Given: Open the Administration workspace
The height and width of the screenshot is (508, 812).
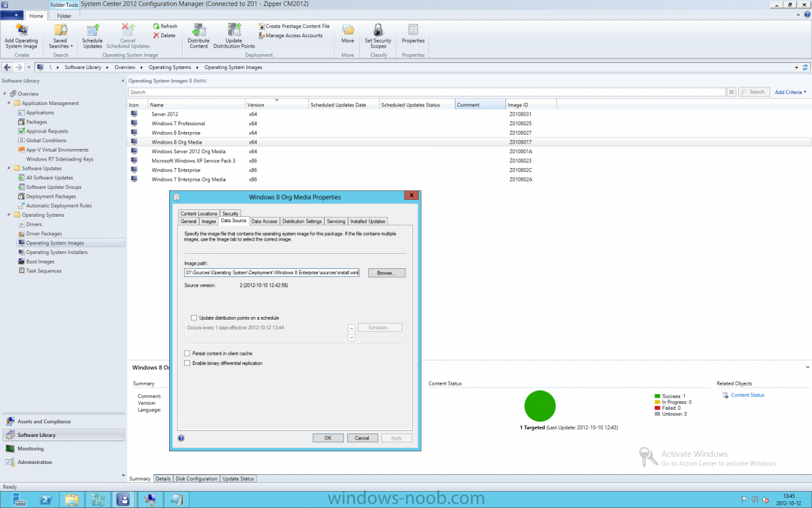Looking at the screenshot, I should [x=62, y=462].
